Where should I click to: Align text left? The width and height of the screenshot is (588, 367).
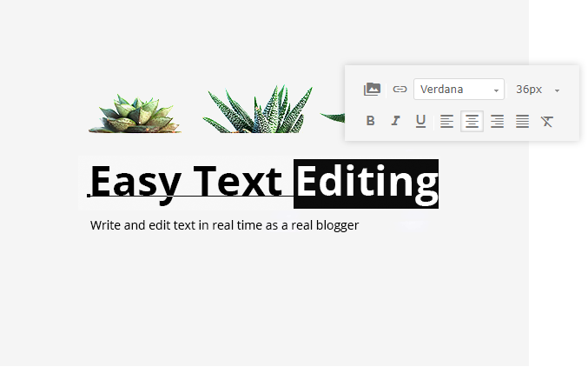(446, 121)
